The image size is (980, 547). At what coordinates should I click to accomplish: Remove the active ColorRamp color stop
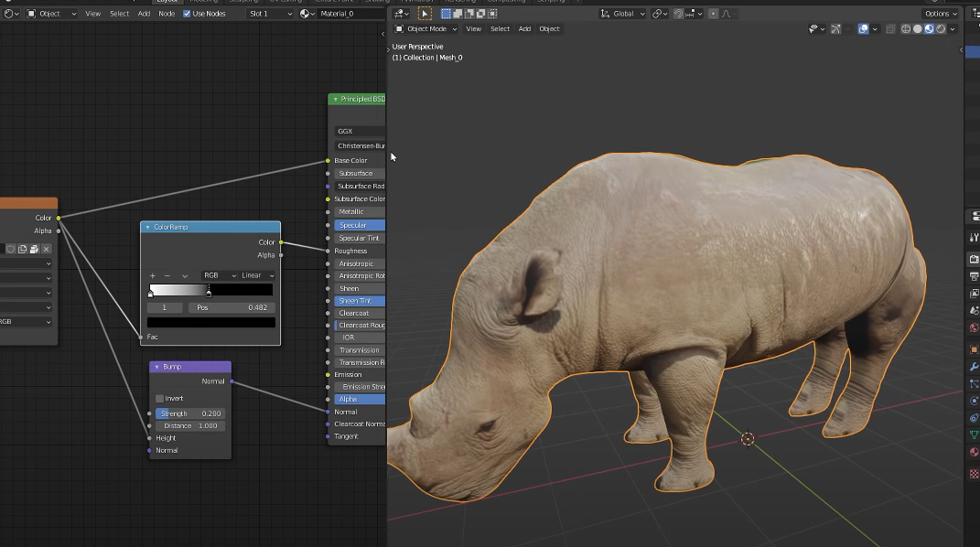coord(167,275)
